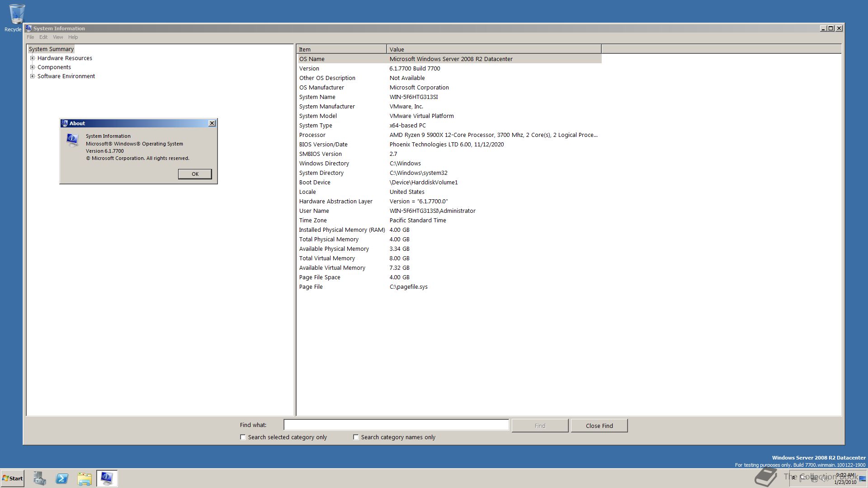The height and width of the screenshot is (488, 868).
Task: Select the System Information taskbar button
Action: click(107, 478)
